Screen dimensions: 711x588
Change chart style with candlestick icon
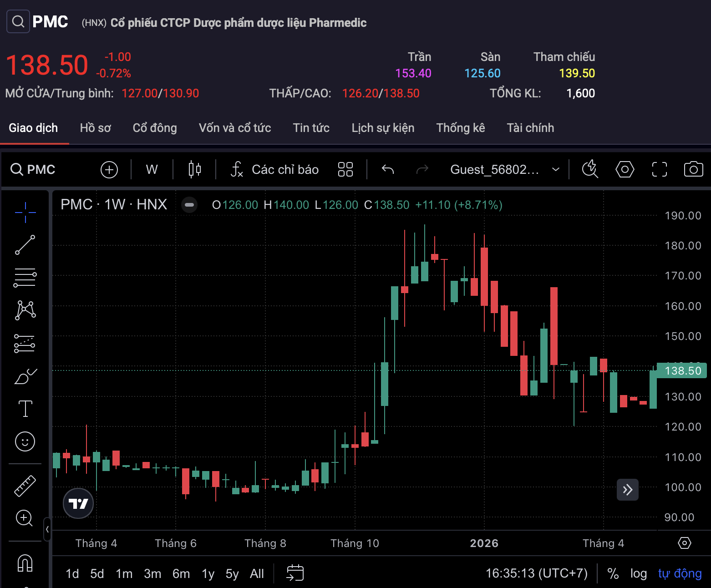(195, 170)
